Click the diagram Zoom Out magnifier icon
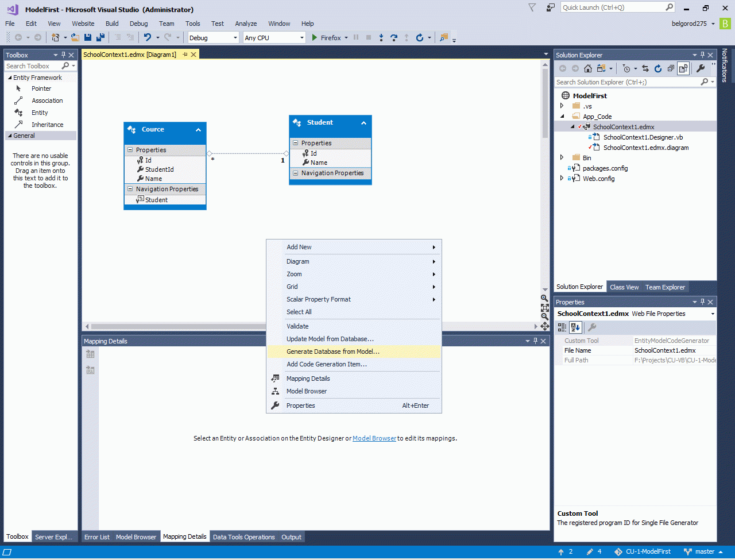735x560 pixels. point(544,316)
